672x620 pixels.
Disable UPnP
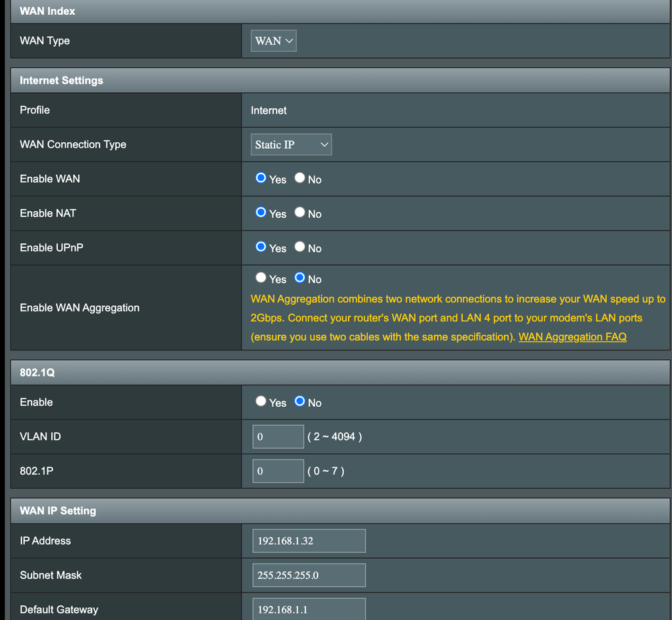point(300,247)
